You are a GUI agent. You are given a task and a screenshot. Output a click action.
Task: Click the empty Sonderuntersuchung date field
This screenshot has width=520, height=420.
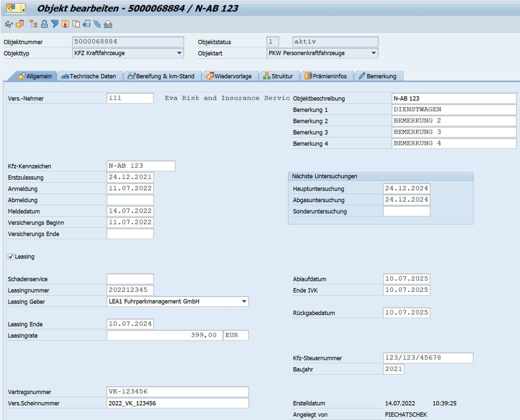[x=406, y=211]
